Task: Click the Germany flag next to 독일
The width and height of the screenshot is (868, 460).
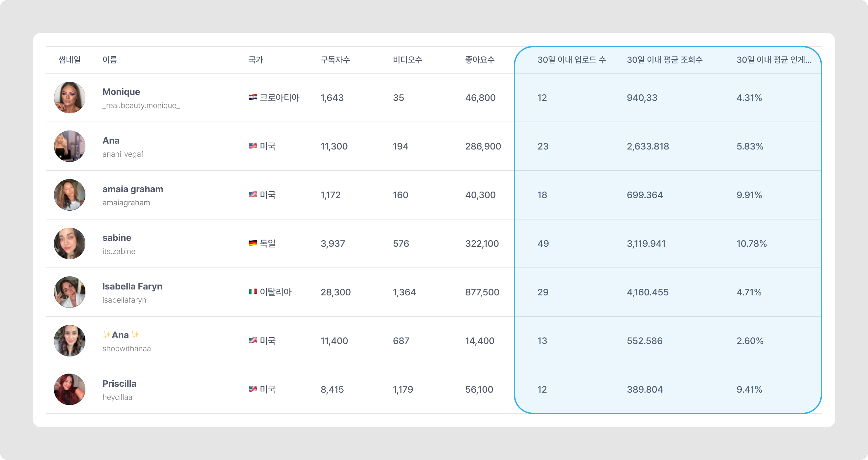Action: (x=253, y=243)
